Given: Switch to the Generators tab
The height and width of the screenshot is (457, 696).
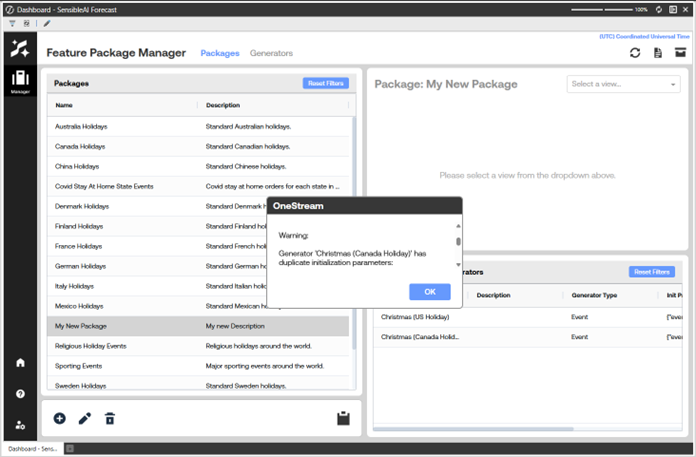Looking at the screenshot, I should [271, 53].
